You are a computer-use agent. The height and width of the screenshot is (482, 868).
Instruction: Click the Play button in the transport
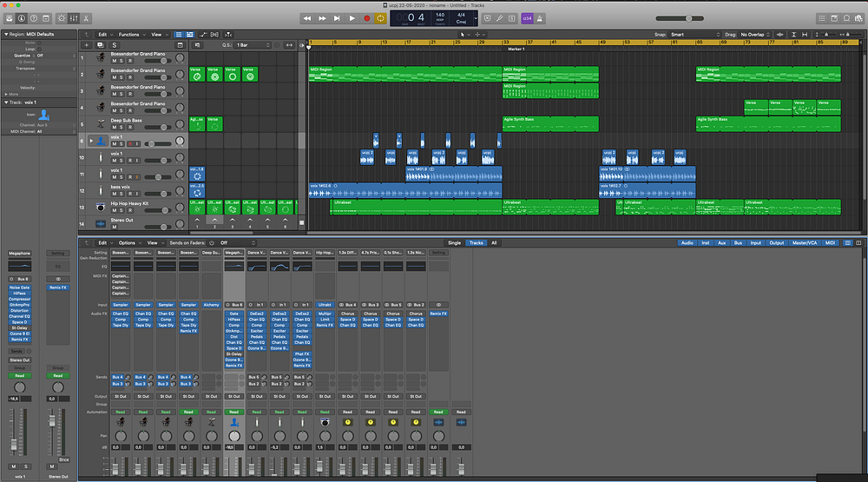click(x=352, y=17)
